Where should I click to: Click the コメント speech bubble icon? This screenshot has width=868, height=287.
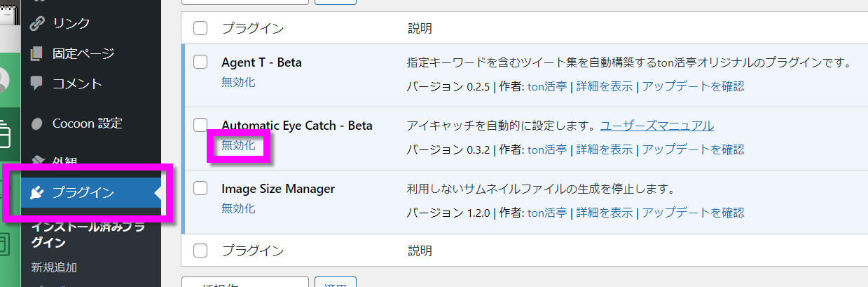click(38, 84)
